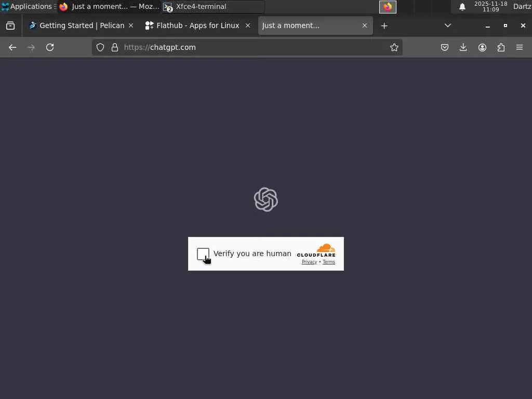The height and width of the screenshot is (399, 532).
Task: Open a new browser tab
Action: click(x=384, y=26)
